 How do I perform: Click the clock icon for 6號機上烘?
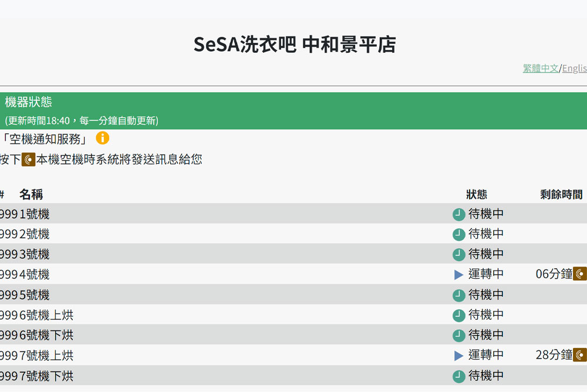click(458, 315)
